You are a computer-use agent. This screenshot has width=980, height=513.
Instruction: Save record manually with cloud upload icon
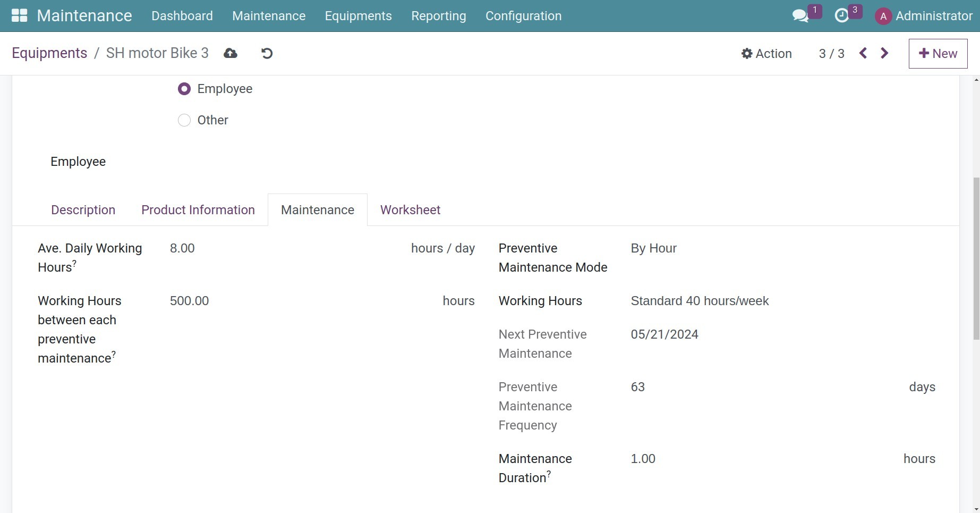tap(231, 53)
